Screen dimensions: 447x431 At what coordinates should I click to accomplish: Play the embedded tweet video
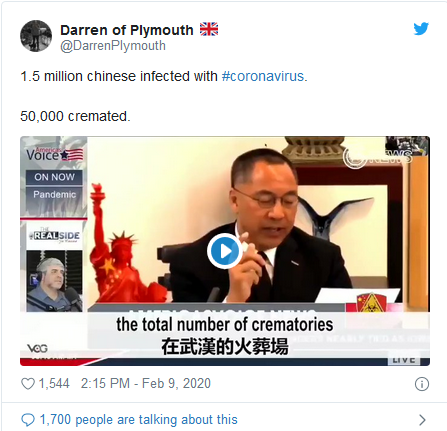coord(225,251)
